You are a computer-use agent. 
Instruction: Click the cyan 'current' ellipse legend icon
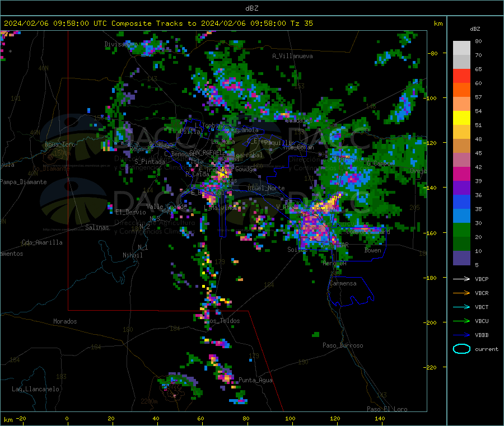[461, 349]
